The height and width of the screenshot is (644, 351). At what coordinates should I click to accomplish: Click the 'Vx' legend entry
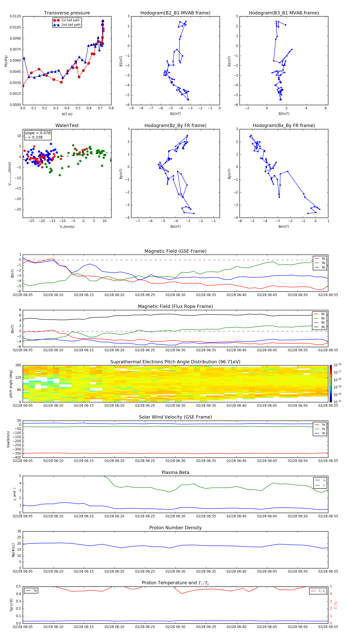pos(320,425)
